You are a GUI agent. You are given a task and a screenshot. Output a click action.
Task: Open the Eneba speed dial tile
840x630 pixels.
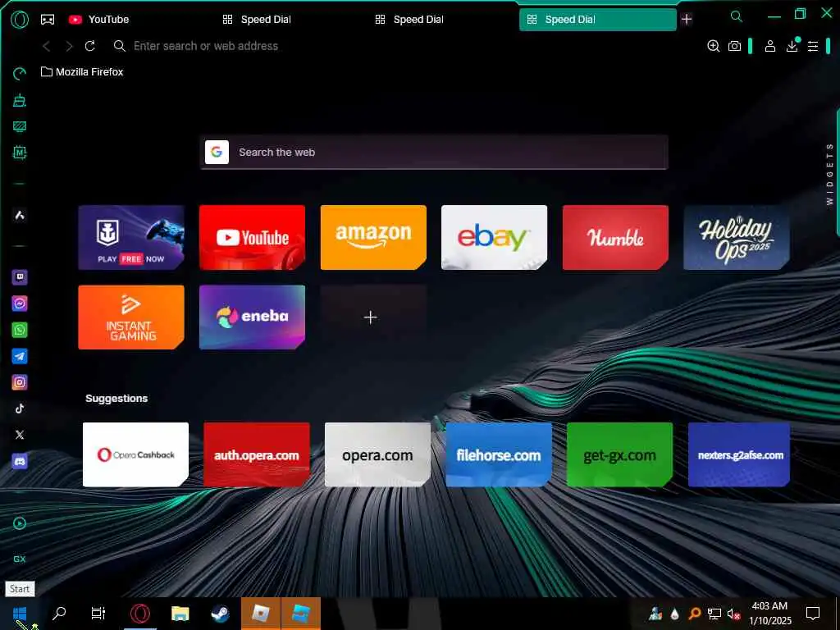(253, 317)
